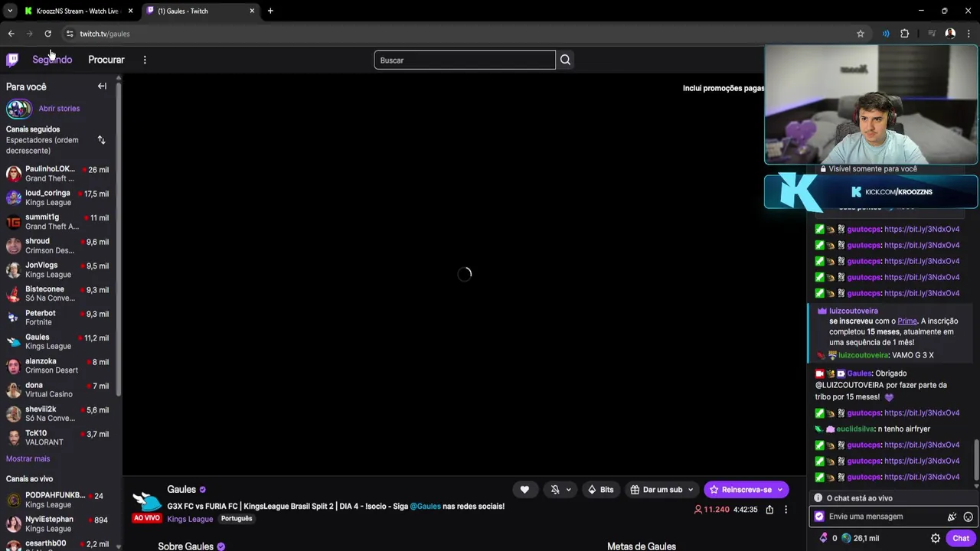Click Prime link in subscription notice
Image resolution: width=980 pixels, height=551 pixels.
pos(907,321)
